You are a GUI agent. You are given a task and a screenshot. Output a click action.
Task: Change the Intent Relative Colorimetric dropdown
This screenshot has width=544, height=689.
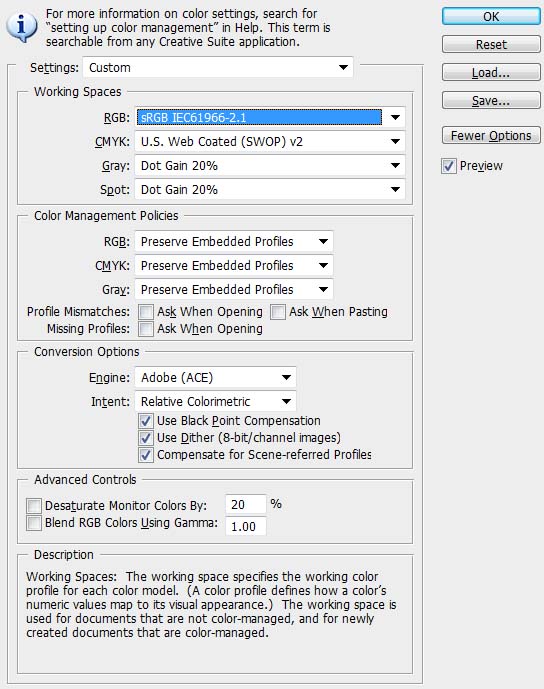(x=215, y=401)
